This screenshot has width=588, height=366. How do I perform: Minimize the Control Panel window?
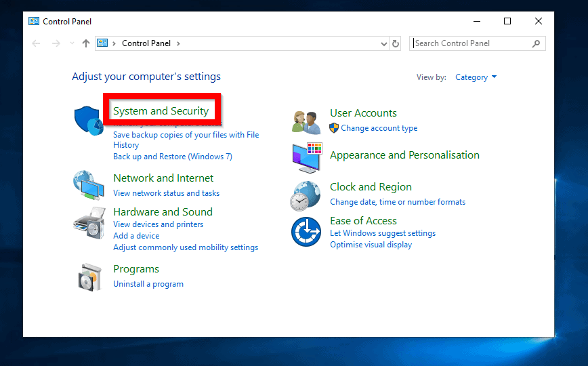477,22
